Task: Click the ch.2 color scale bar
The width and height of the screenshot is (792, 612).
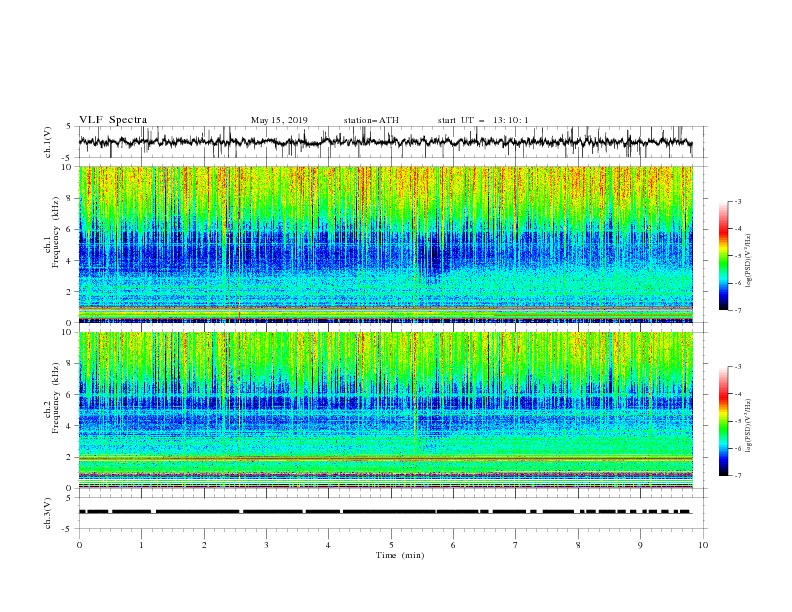Action: point(723,421)
